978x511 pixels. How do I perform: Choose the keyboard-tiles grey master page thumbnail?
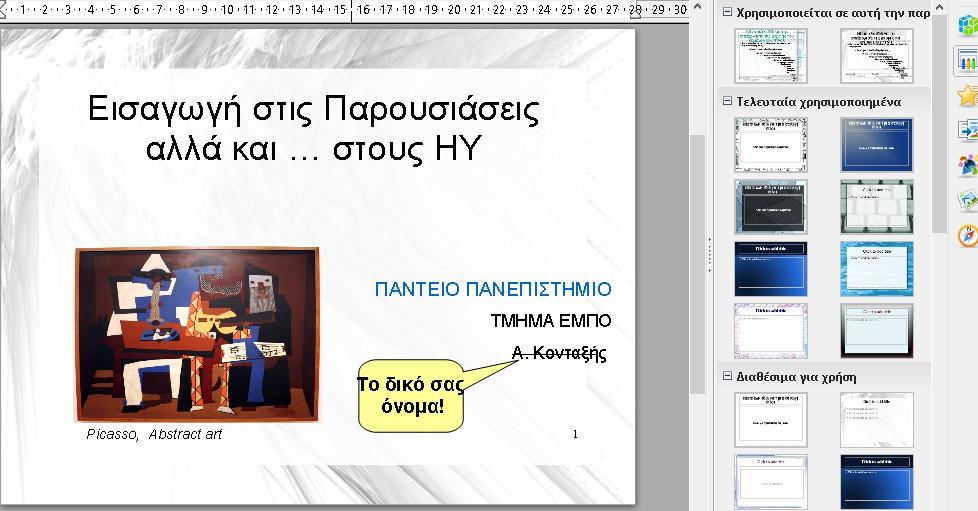pos(876,207)
